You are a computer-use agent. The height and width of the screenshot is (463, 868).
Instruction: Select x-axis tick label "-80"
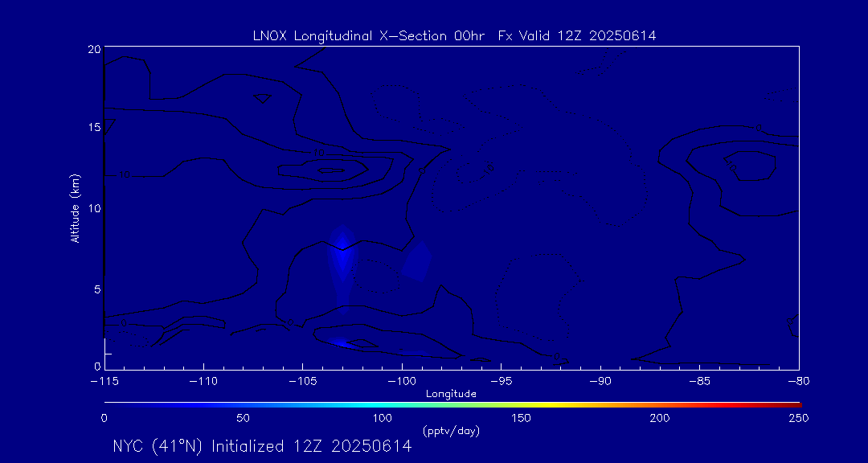coord(799,382)
